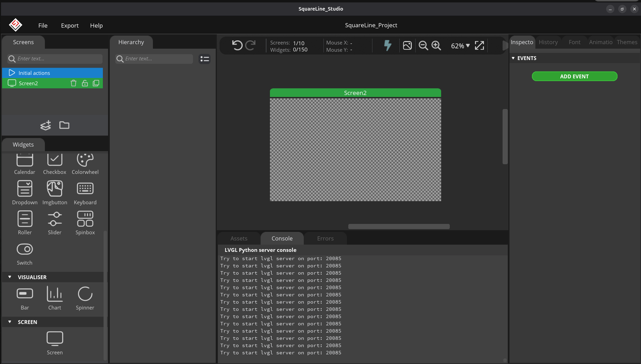Delete Screen2 using the trash icon
The width and height of the screenshot is (641, 364).
[74, 83]
